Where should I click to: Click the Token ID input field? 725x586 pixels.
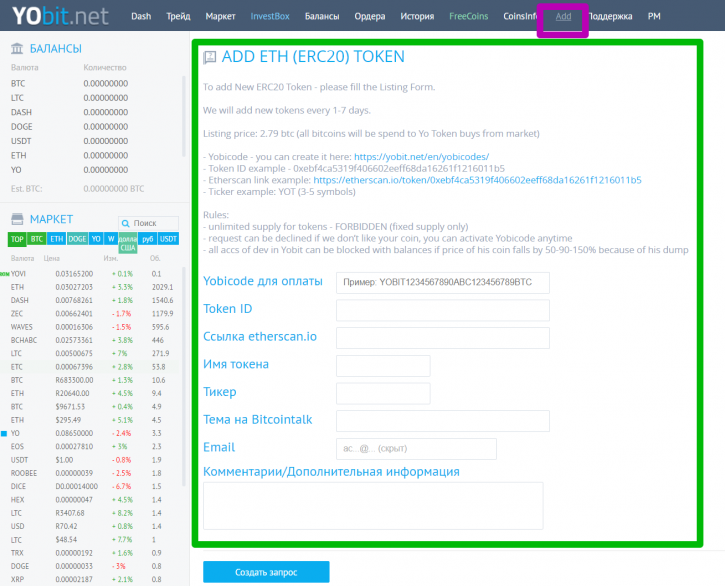(442, 310)
